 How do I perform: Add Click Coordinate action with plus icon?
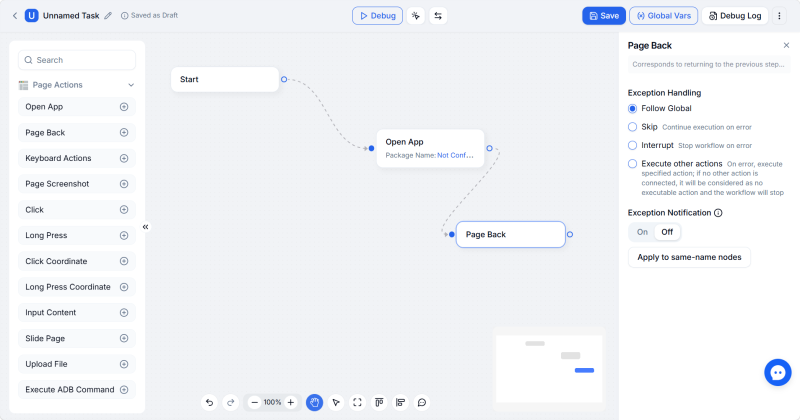click(124, 261)
